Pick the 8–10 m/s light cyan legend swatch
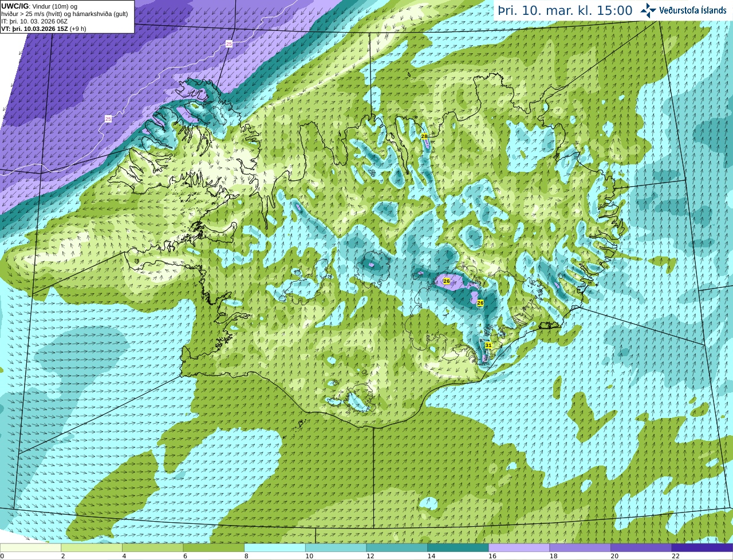733x560 pixels. (275, 547)
